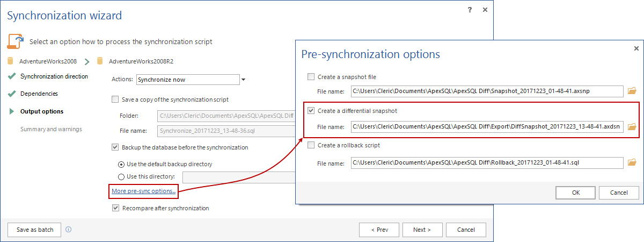Viewport: 644px width, 242px height.
Task: Browse folder for differential snapshot file
Action: point(632,127)
